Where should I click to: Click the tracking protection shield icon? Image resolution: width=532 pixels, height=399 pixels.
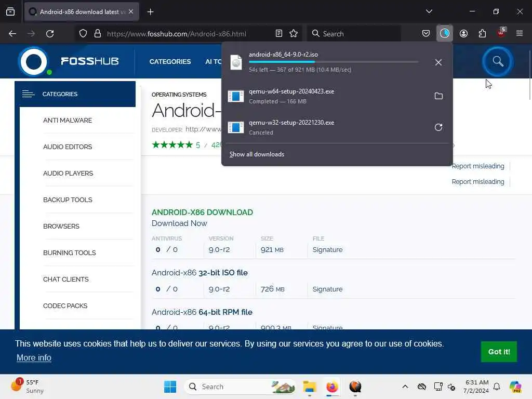(83, 33)
